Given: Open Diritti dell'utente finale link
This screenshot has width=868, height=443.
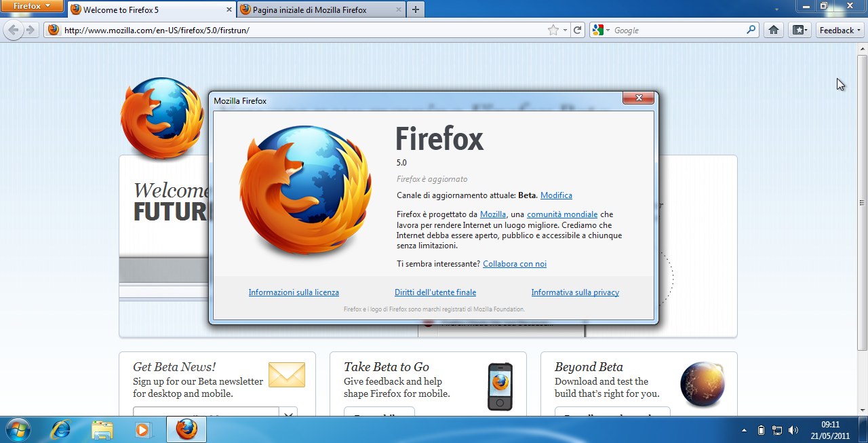Looking at the screenshot, I should point(435,292).
